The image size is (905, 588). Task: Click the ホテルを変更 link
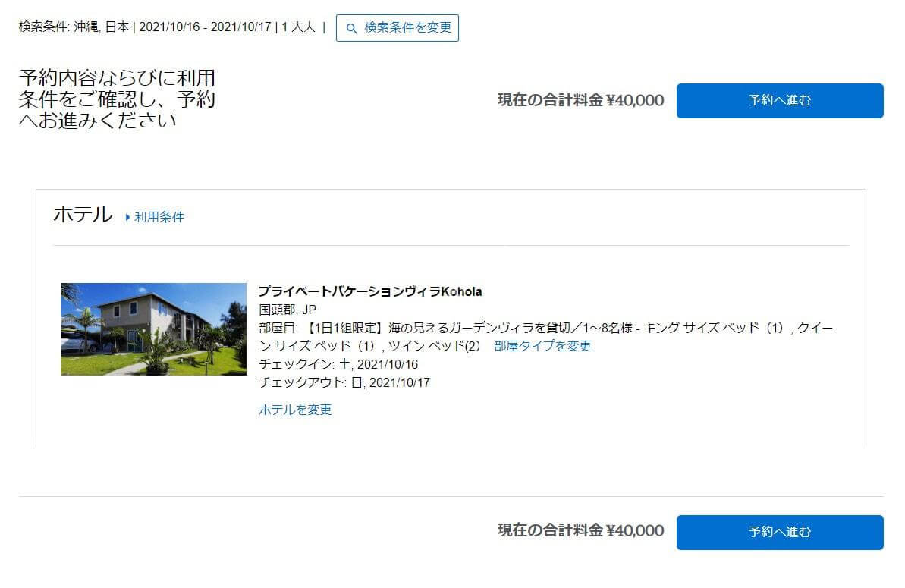[295, 410]
